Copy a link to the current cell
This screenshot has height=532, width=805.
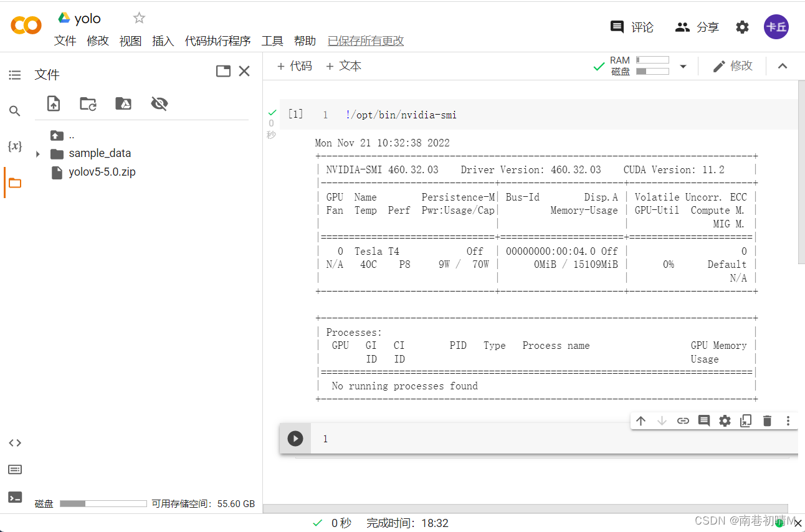683,420
